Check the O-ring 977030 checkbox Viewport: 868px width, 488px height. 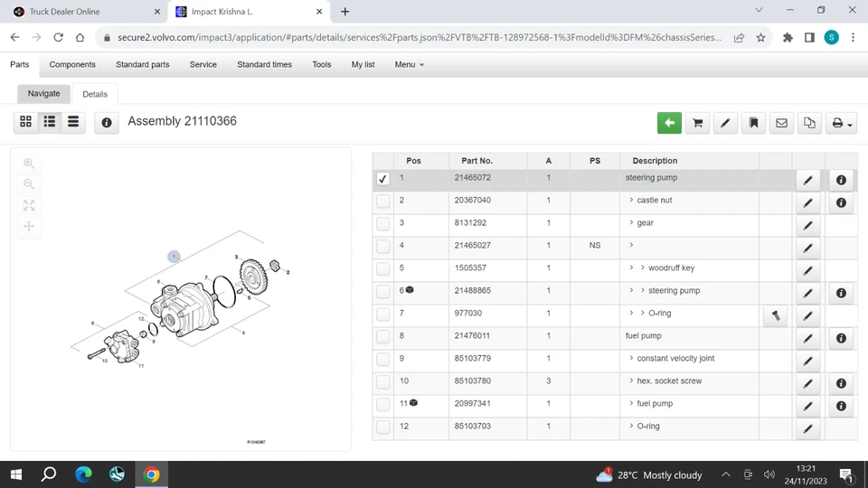pyautogui.click(x=382, y=314)
